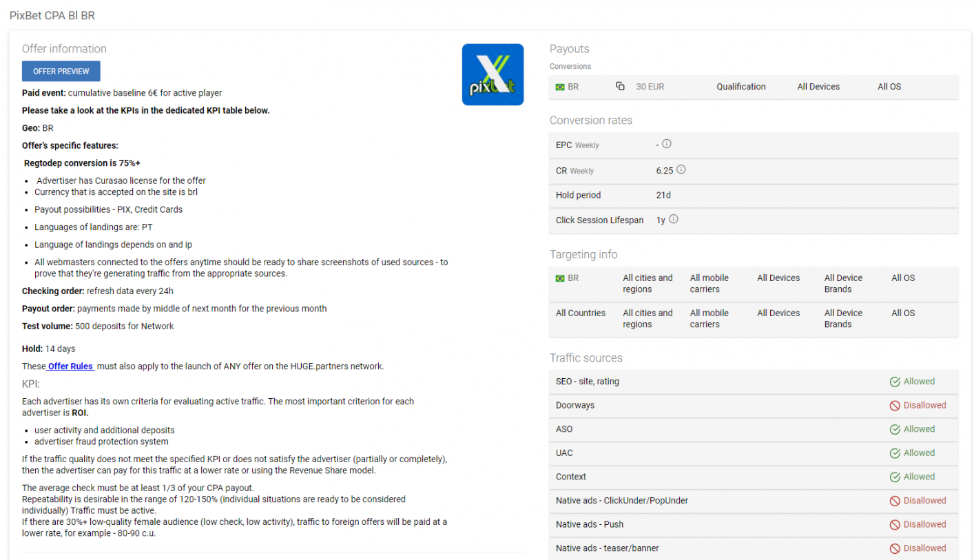This screenshot has width=974, height=560.
Task: Click the 'Geo: BR' line
Action: (38, 128)
